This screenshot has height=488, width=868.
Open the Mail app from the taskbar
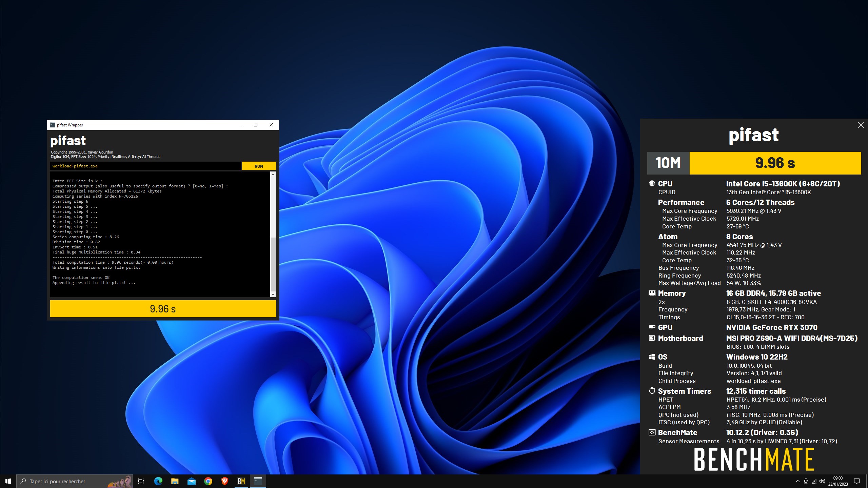pyautogui.click(x=191, y=481)
